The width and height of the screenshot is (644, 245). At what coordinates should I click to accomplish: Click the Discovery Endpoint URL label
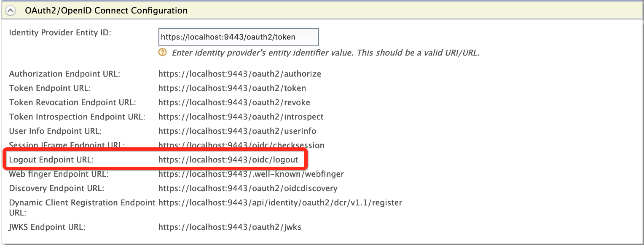click(x=56, y=188)
